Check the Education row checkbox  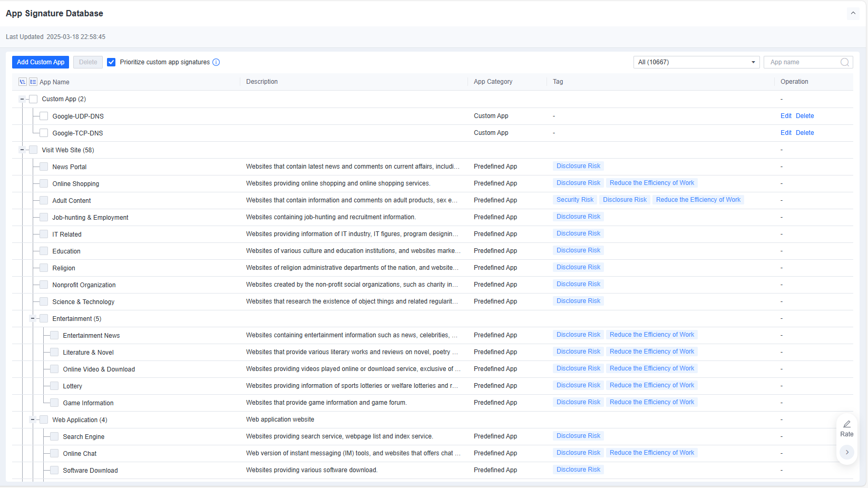click(44, 251)
